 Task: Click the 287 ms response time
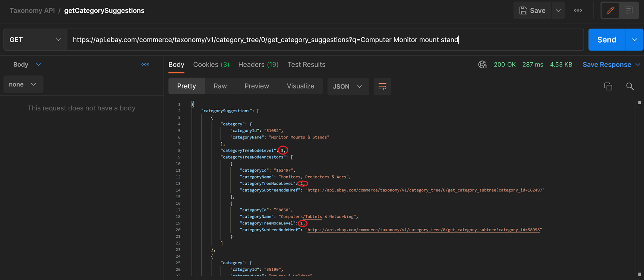pyautogui.click(x=533, y=65)
